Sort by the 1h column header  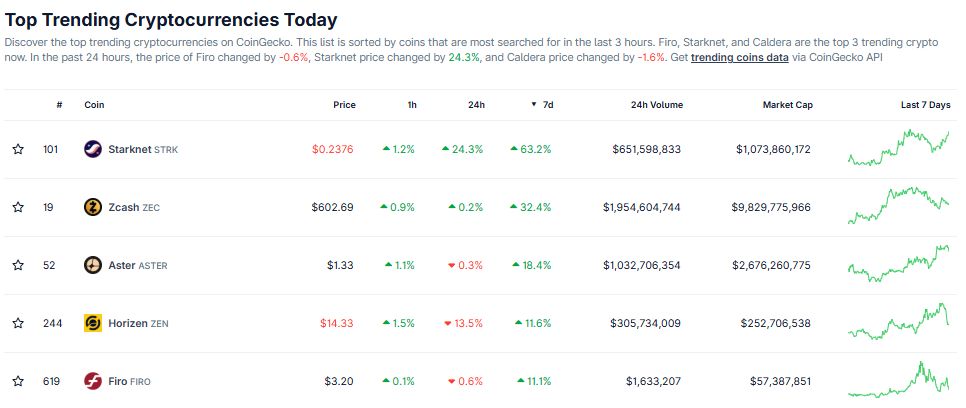pos(408,105)
